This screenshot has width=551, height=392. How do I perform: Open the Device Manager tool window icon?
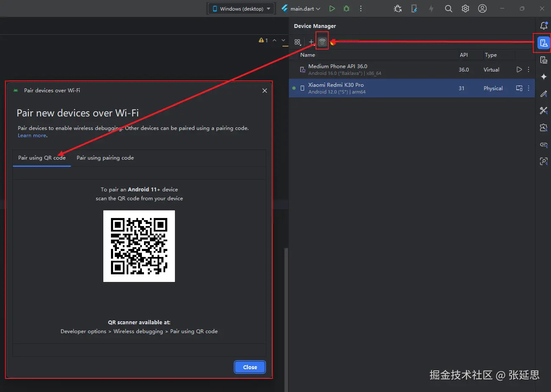pyautogui.click(x=544, y=43)
